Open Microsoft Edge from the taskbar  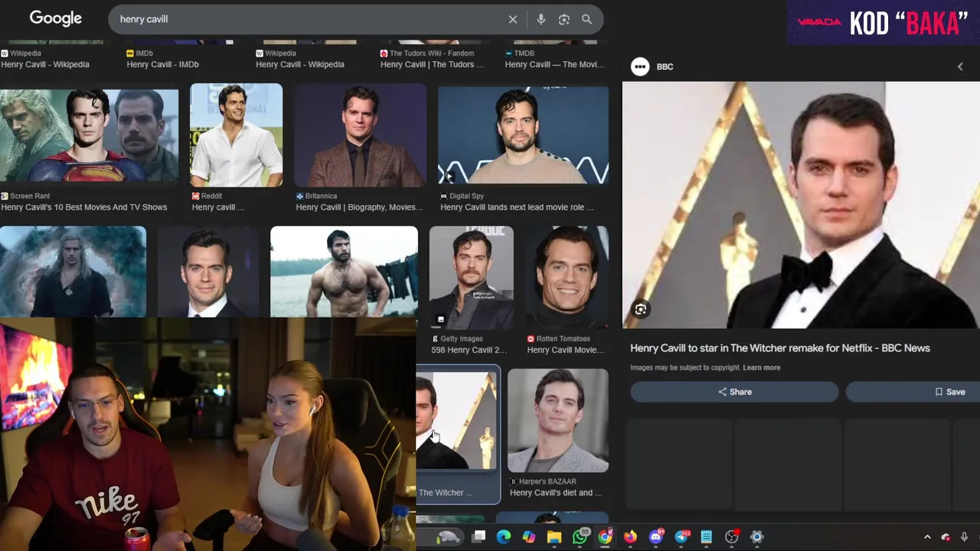coord(503,537)
